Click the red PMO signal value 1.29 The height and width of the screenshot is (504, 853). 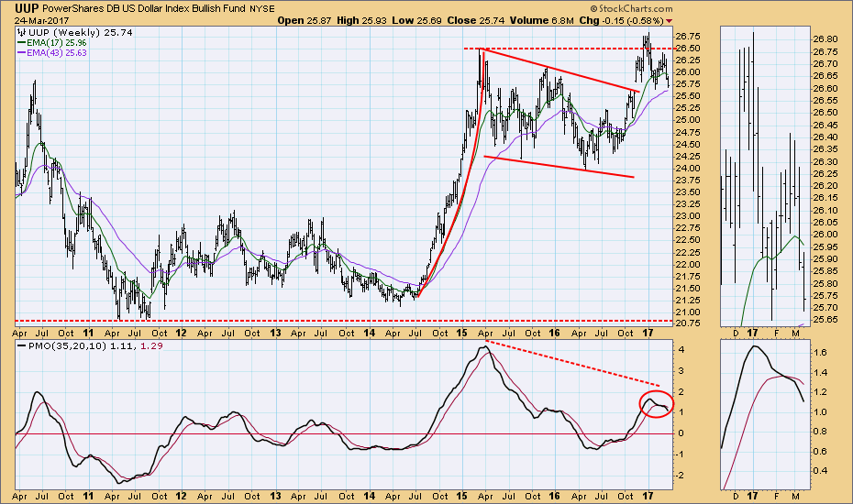point(151,345)
